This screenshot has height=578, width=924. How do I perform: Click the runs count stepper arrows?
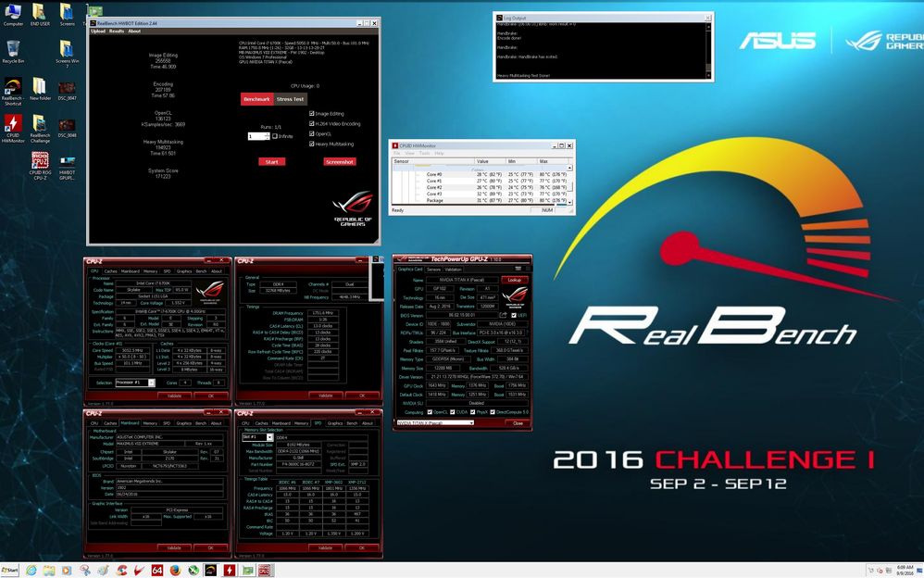[x=268, y=136]
